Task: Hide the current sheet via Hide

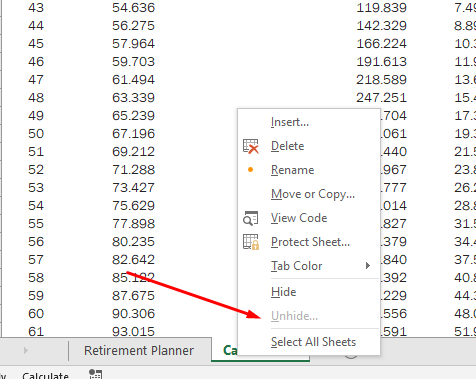Action: pyautogui.click(x=283, y=292)
